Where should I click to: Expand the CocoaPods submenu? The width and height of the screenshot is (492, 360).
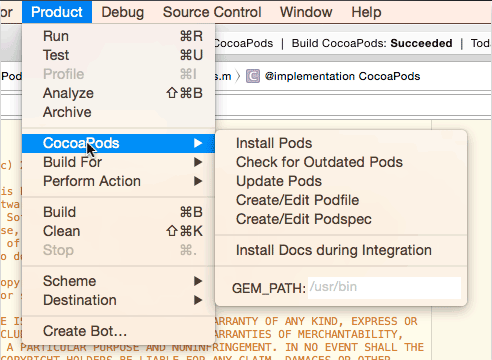(x=118, y=143)
